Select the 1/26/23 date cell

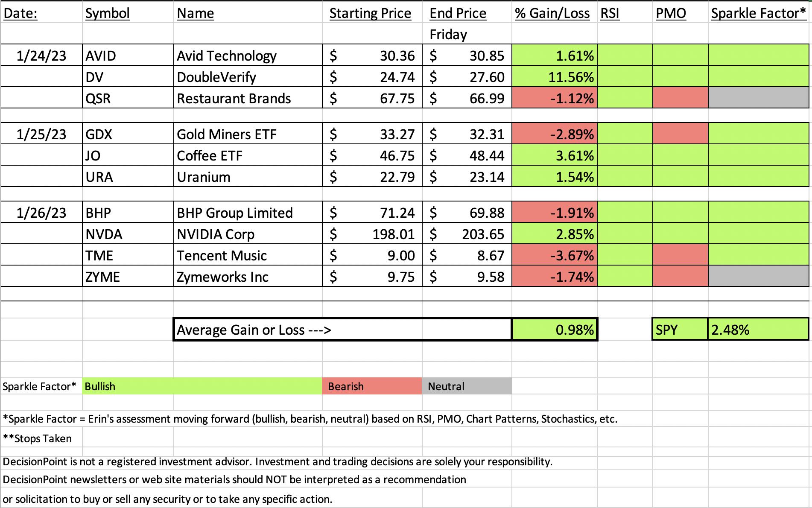41,213
